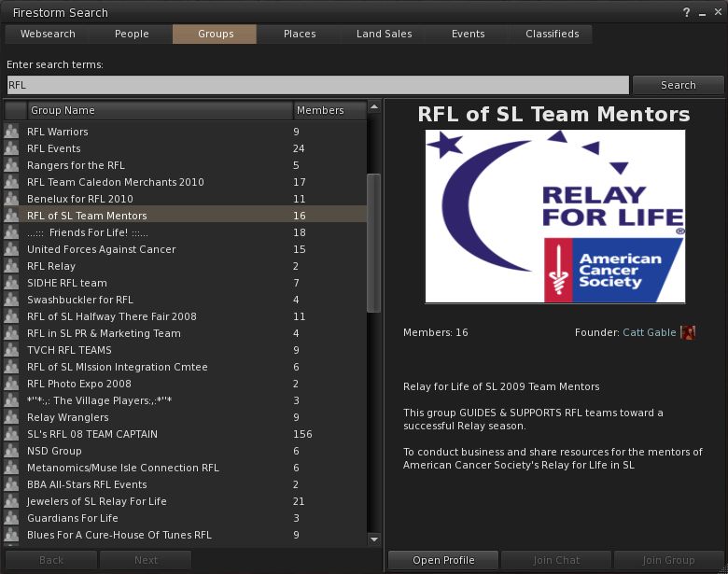Sort results by Group Name column header
Image resolution: width=728 pixels, height=574 pixels.
tap(159, 110)
